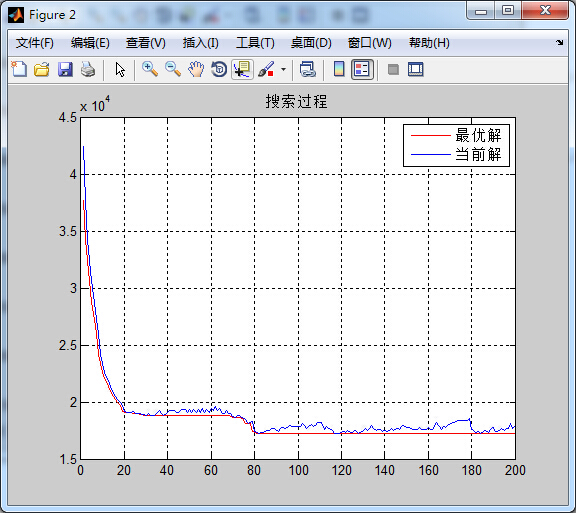Select the Zoom Out magnifier tool
The width and height of the screenshot is (576, 513).
coord(173,69)
